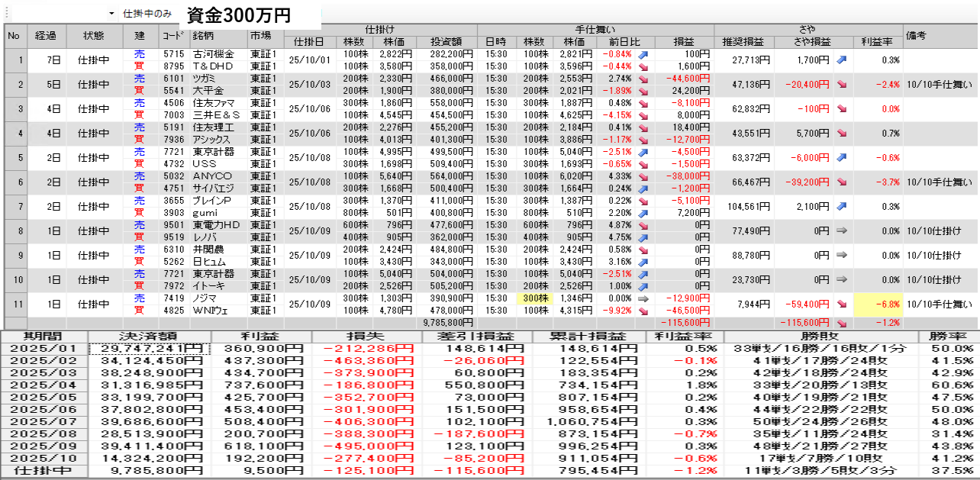980x480 pixels.
Task: Click the yellow-highlighted 300株 cell
Action: [x=534, y=298]
